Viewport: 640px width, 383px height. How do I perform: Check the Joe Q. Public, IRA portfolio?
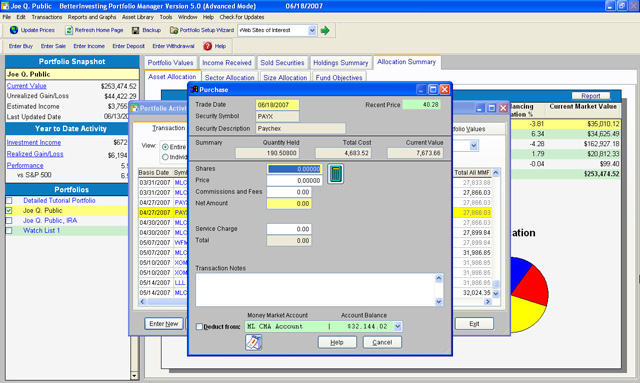[9, 220]
